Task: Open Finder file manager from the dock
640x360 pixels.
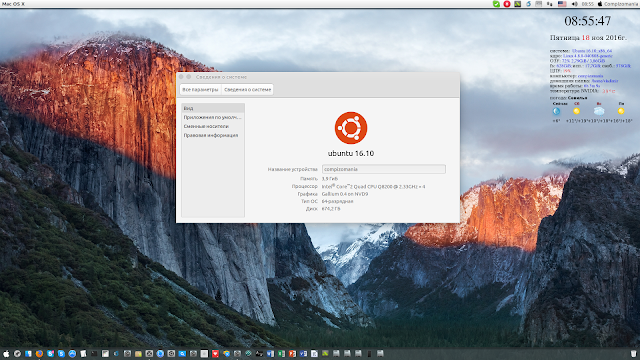Action: (28, 353)
